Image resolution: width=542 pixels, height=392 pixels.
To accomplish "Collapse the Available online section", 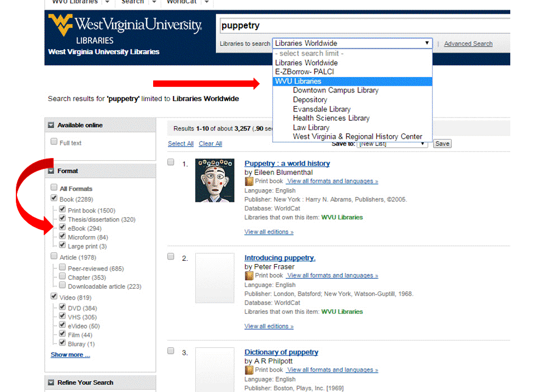I will click(51, 125).
